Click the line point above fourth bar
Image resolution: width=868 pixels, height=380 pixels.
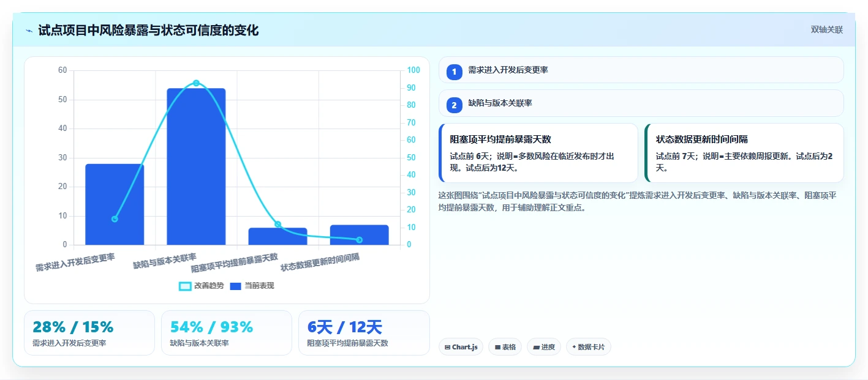359,240
